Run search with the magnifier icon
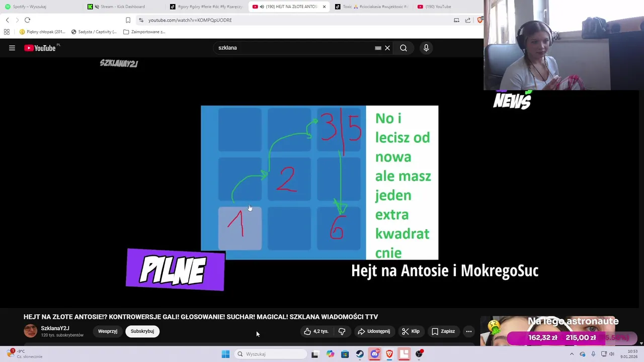The image size is (644, 362). tap(404, 48)
